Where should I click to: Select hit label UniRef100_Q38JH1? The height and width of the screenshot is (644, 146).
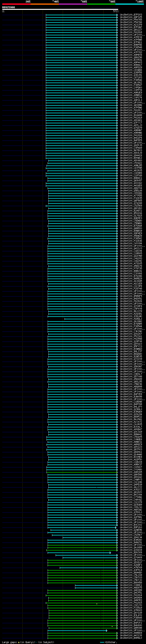[x=131, y=75]
